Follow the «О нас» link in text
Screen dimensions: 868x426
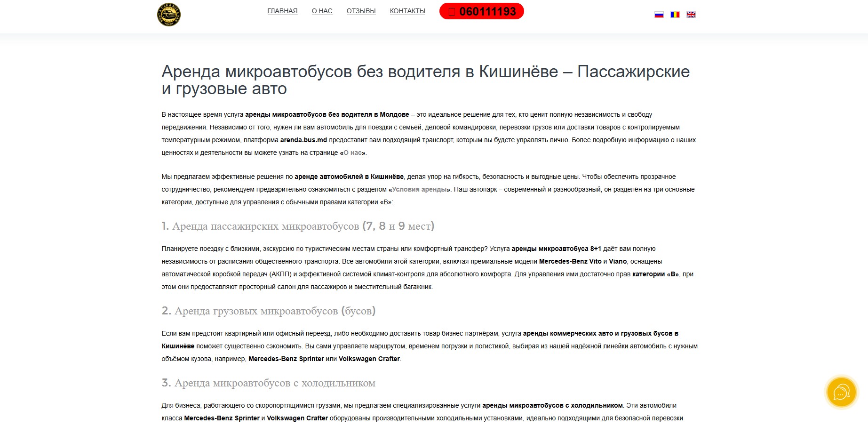353,153
